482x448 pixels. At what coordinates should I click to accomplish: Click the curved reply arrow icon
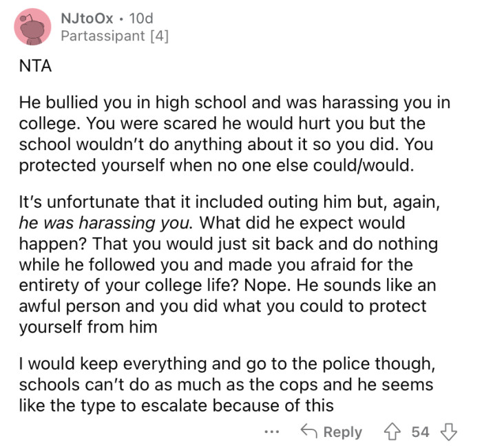(308, 431)
